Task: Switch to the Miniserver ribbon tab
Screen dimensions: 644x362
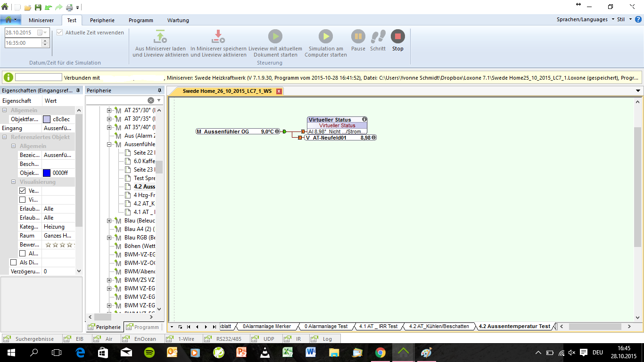Action: (41, 20)
